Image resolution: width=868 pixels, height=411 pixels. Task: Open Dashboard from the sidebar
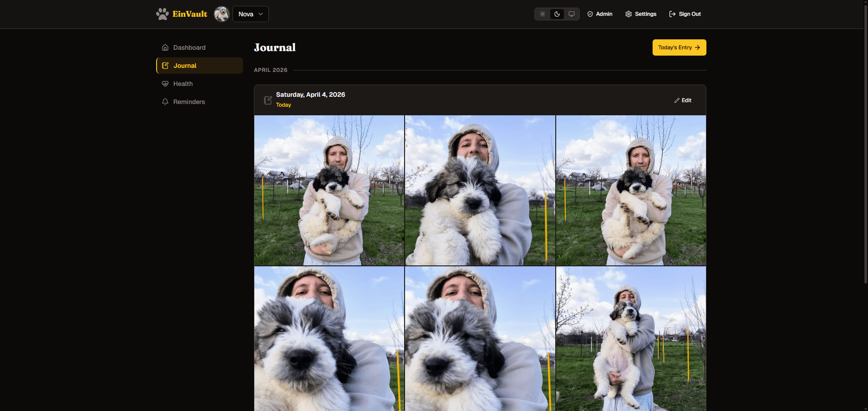189,47
